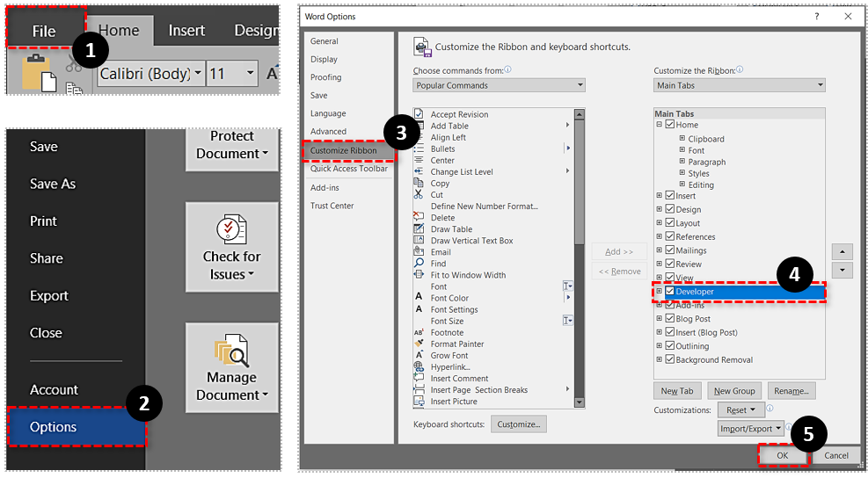Click the commands list scrollbar thumb
This screenshot has height=478, width=868.
pyautogui.click(x=579, y=183)
